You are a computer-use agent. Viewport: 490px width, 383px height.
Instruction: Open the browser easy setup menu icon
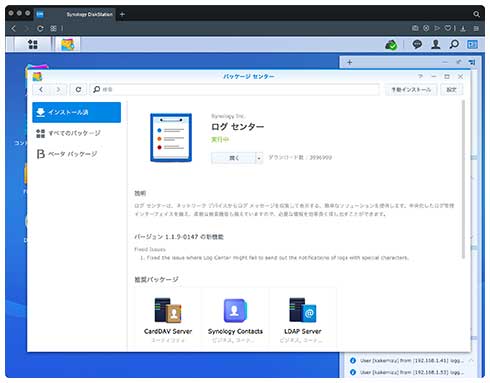tap(476, 28)
